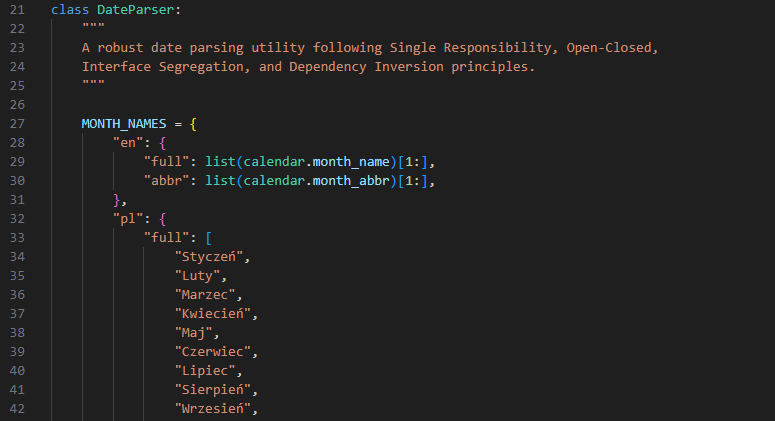Click the "Wrzesień" string
The width and height of the screenshot is (775, 421).
213,409
